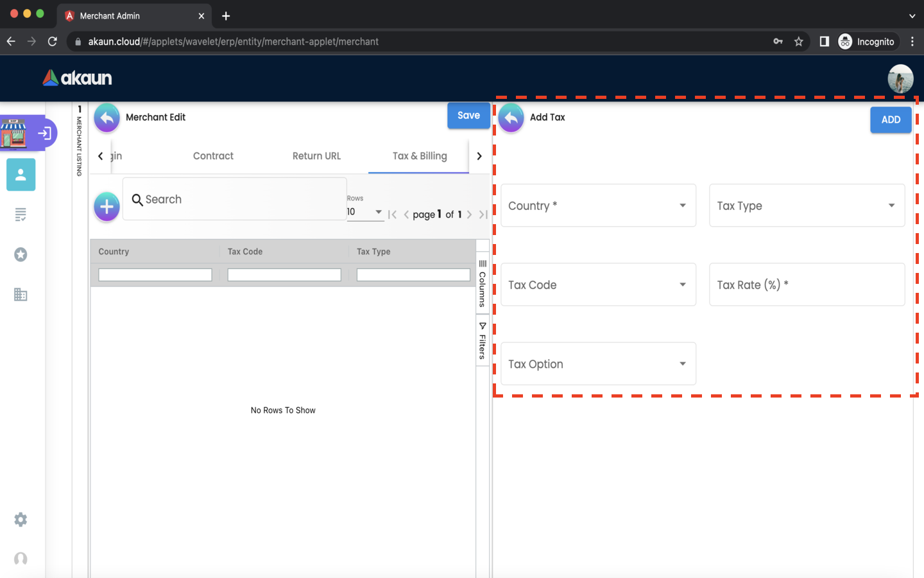924x578 pixels.
Task: Click back arrow beside Add Tax
Action: click(511, 118)
